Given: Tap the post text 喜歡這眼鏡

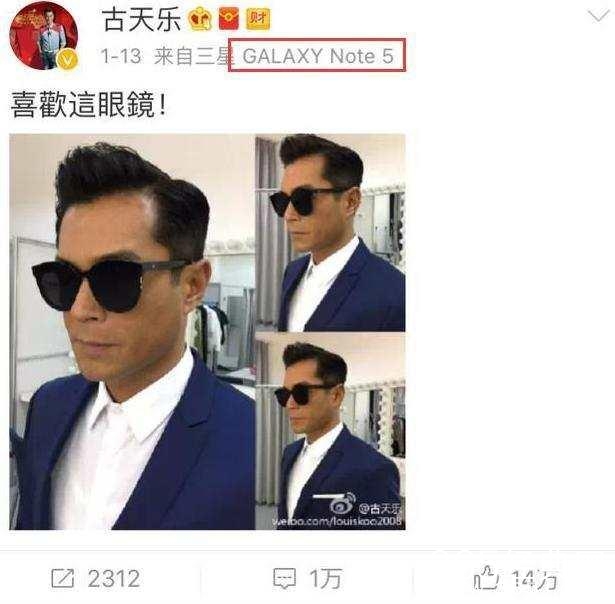Looking at the screenshot, I should (x=89, y=105).
